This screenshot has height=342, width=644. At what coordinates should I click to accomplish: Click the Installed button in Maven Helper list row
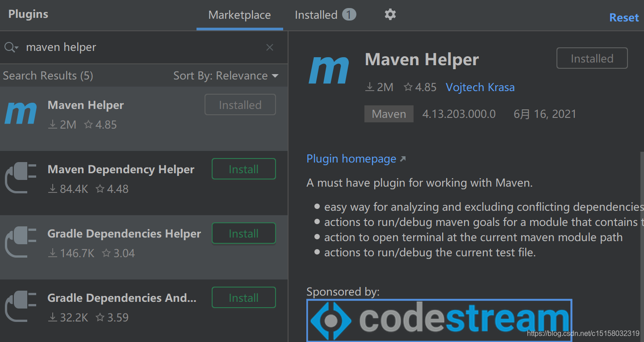tap(240, 105)
